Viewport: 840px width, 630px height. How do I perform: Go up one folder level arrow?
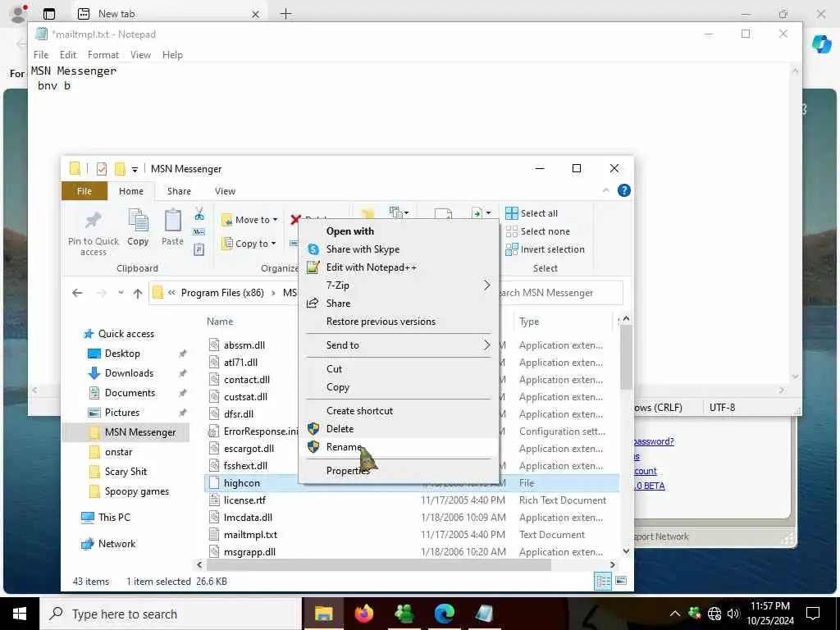pyautogui.click(x=138, y=293)
